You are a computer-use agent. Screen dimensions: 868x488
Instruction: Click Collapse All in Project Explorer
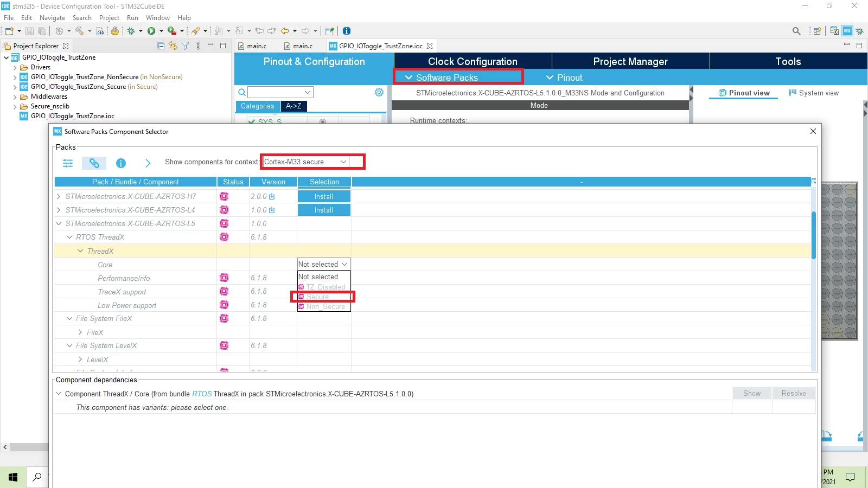pyautogui.click(x=161, y=46)
